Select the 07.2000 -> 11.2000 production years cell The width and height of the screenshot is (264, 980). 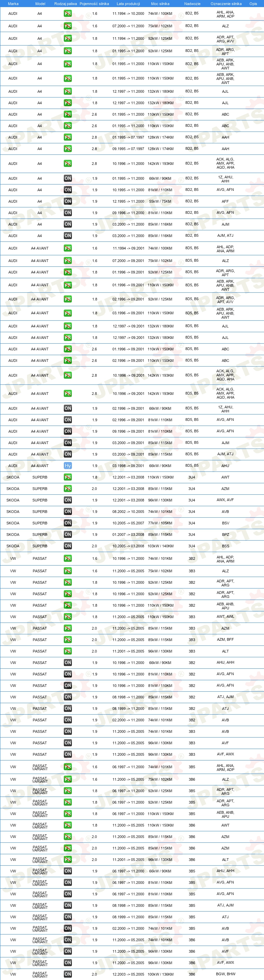(128, 26)
